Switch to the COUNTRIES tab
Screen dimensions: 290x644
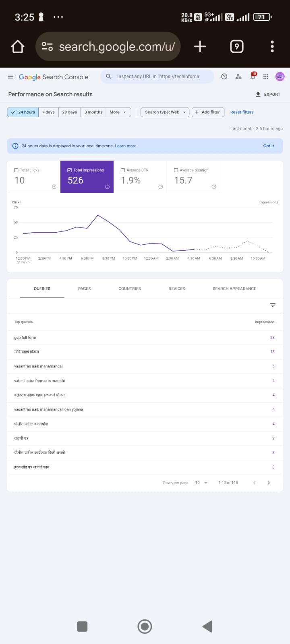pos(130,289)
